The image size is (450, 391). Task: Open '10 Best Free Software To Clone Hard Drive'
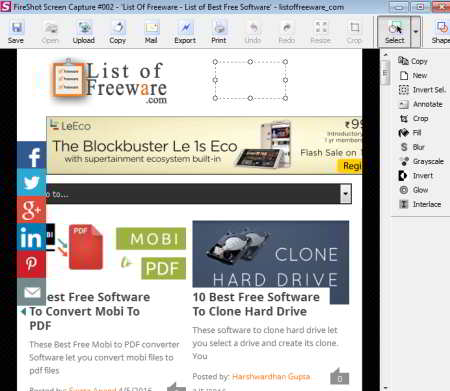point(256,304)
